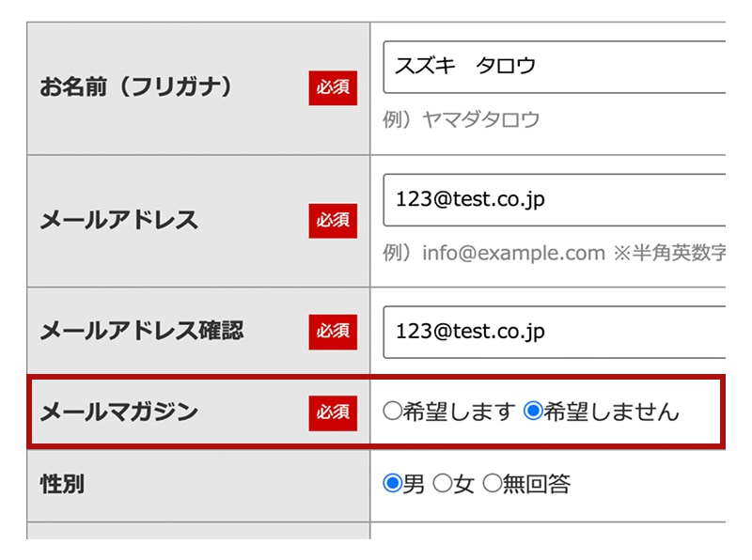This screenshot has height=560, width=752.
Task: Click the メールアドレス field label
Action: (119, 220)
